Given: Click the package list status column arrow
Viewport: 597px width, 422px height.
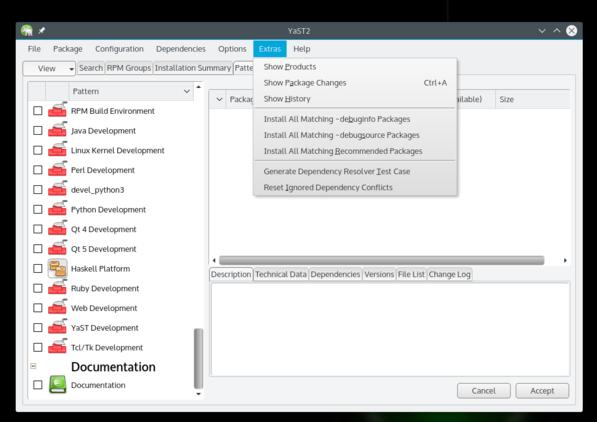Looking at the screenshot, I should (219, 99).
